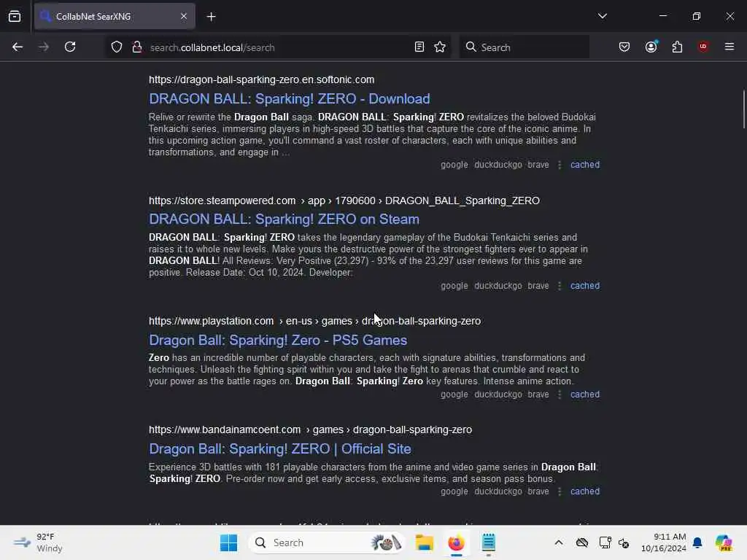Click the address bar URL search.collabnet.local

tap(212, 47)
